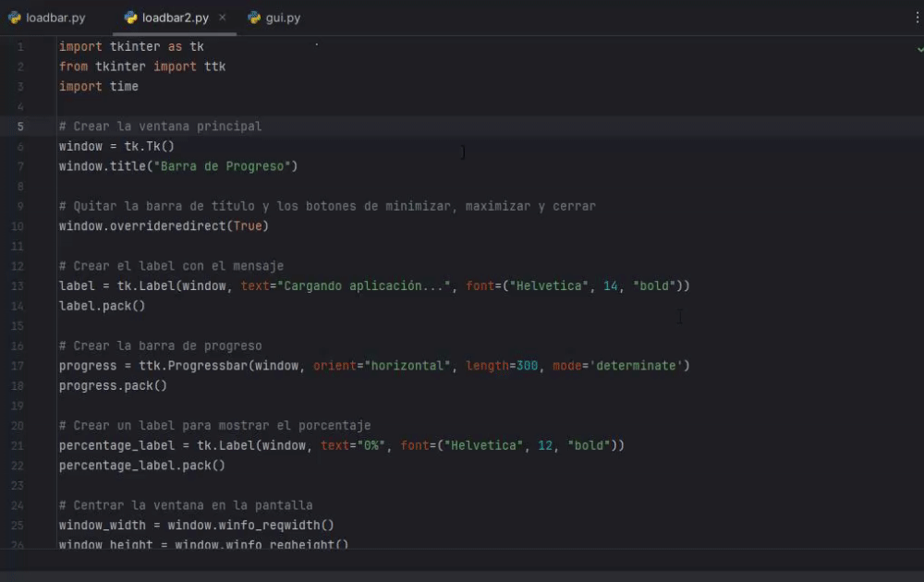The width and height of the screenshot is (924, 582).
Task: Click the 'from tkinter import ttk' line
Action: click(x=142, y=67)
